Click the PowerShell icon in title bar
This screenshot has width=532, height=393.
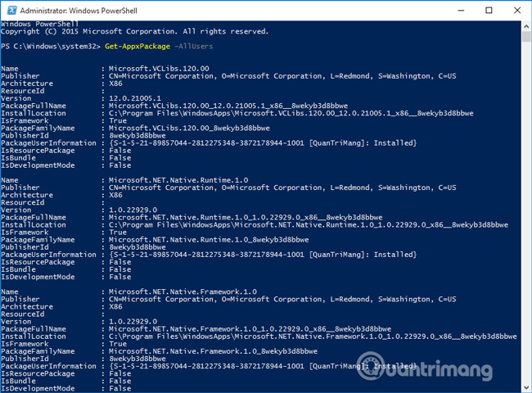tap(12, 11)
